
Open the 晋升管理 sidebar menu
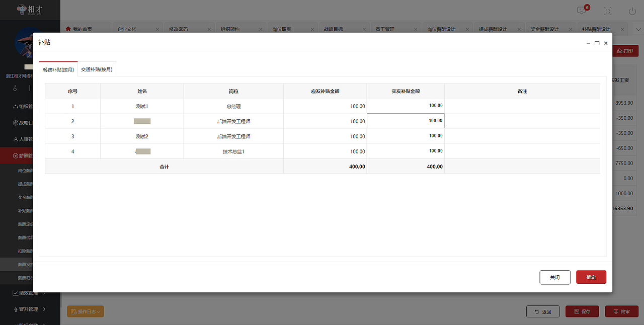(x=30, y=309)
